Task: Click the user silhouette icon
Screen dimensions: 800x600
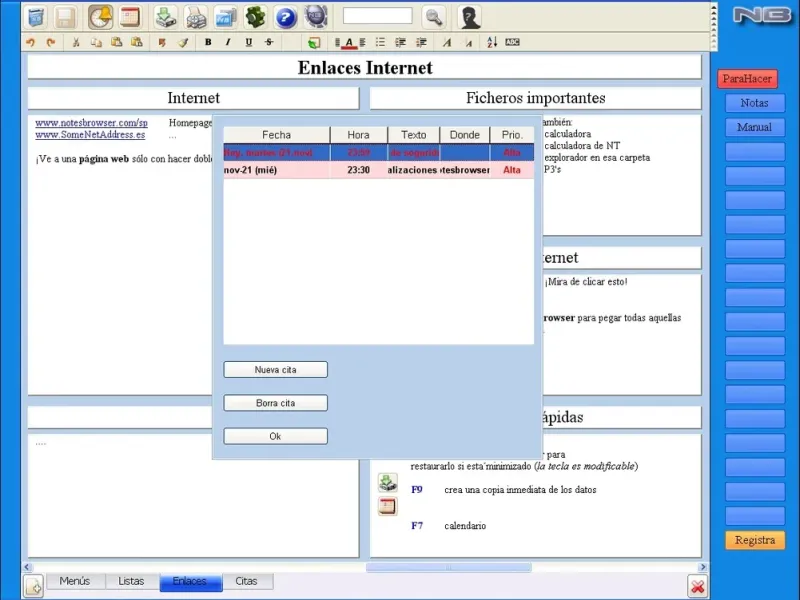Action: tap(469, 17)
